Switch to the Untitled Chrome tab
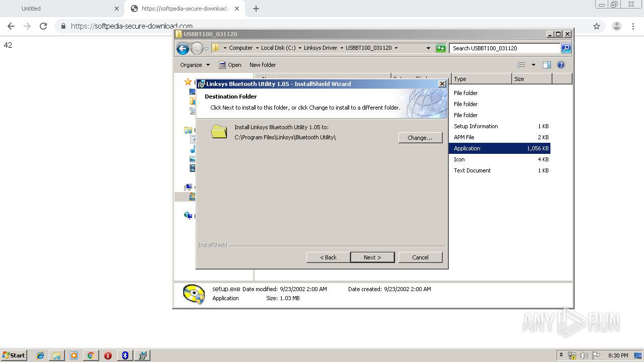This screenshot has height=362, width=644. click(x=61, y=9)
